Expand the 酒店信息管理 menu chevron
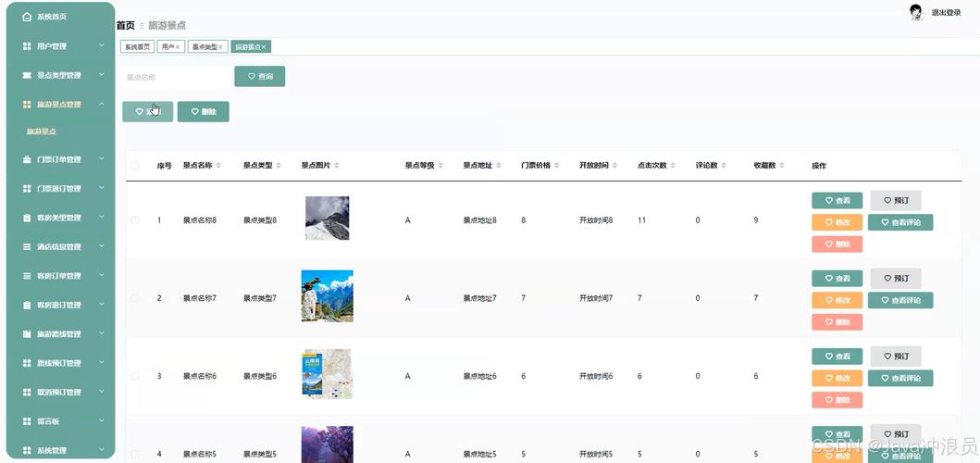This screenshot has height=463, width=980. pyautogui.click(x=101, y=246)
